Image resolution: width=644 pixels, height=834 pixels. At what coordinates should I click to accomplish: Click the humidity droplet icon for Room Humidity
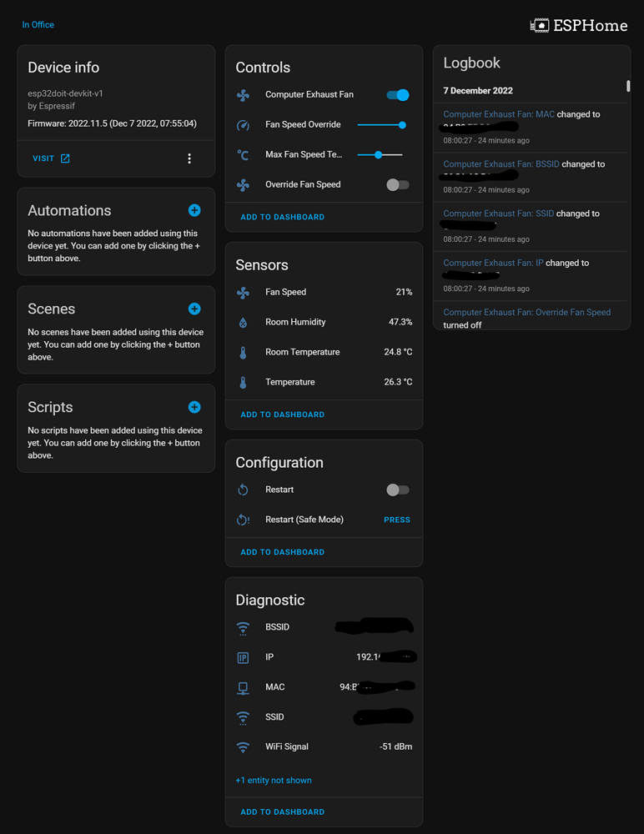[x=242, y=322]
